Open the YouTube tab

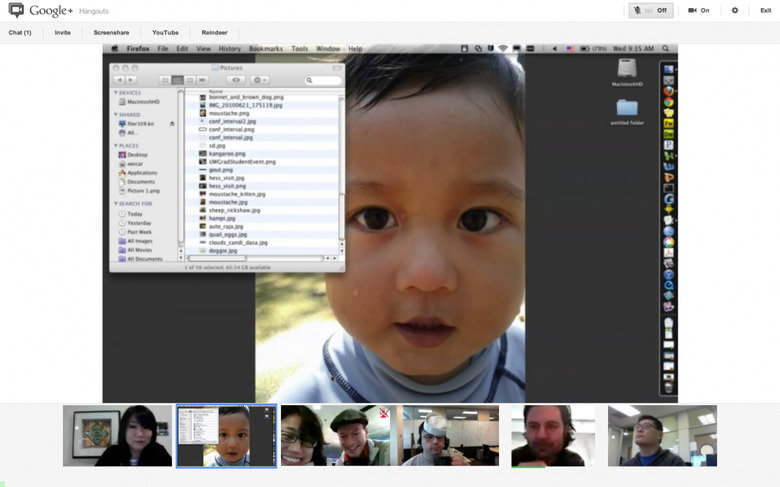point(165,33)
